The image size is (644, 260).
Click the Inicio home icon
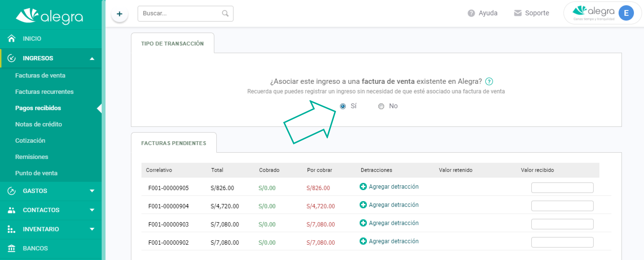(x=12, y=38)
